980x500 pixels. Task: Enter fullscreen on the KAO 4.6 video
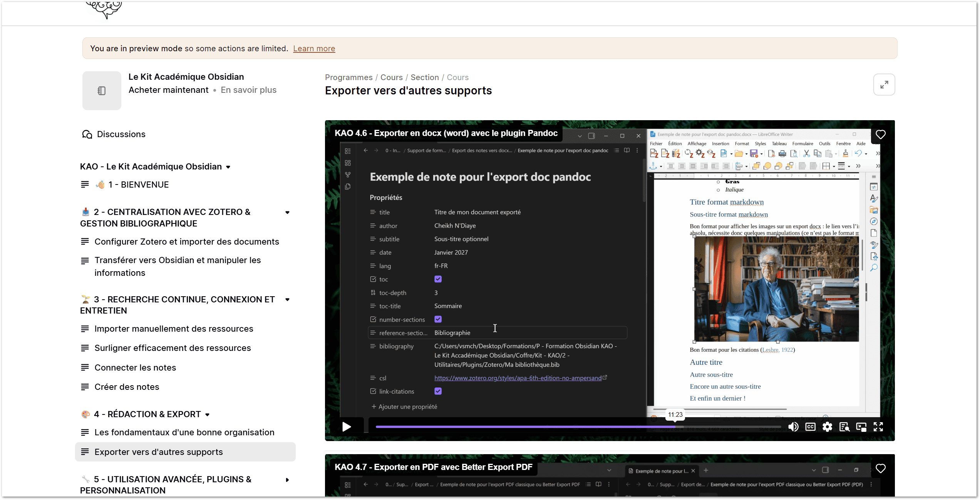(x=878, y=426)
